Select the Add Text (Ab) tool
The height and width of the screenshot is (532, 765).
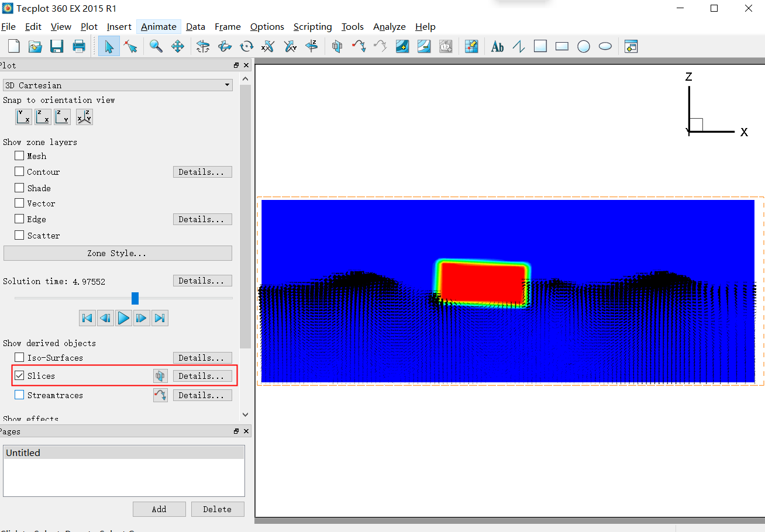point(497,46)
